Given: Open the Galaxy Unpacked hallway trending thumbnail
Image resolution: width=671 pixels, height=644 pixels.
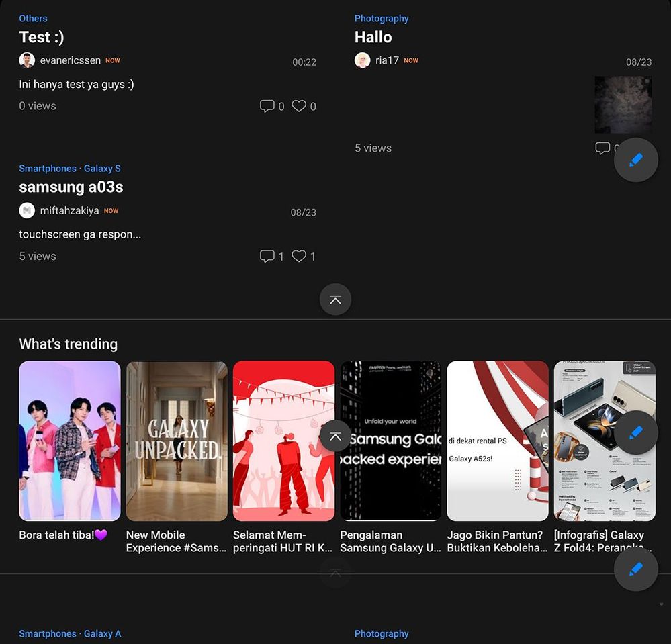Looking at the screenshot, I should [x=177, y=441].
